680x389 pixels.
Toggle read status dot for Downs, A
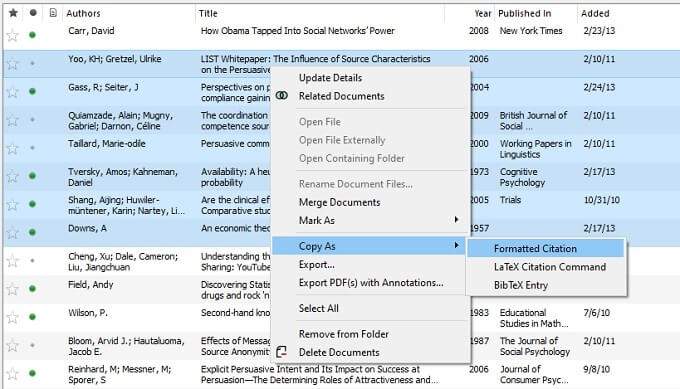[33, 232]
